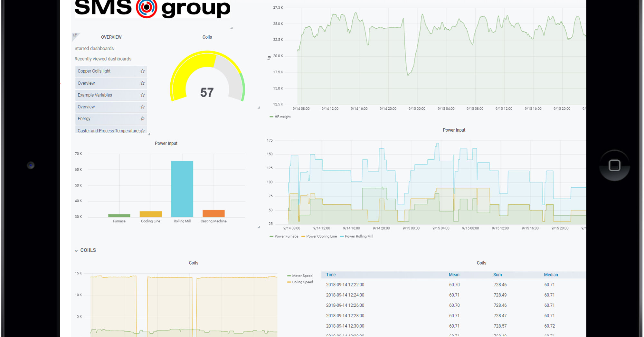Open the Power Input bar chart panel menu
Viewport: 644px width, 337px height.
pyautogui.click(x=166, y=143)
